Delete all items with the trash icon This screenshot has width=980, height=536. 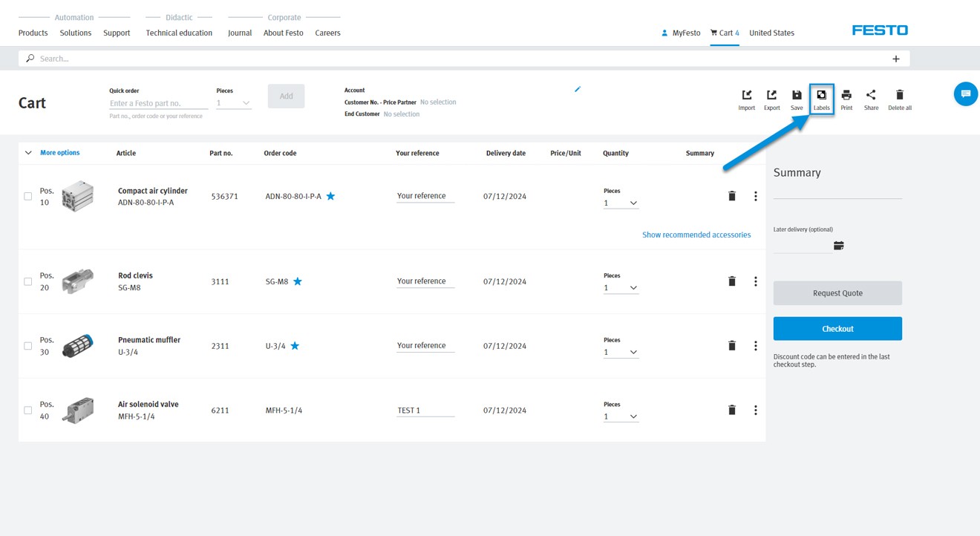[899, 98]
